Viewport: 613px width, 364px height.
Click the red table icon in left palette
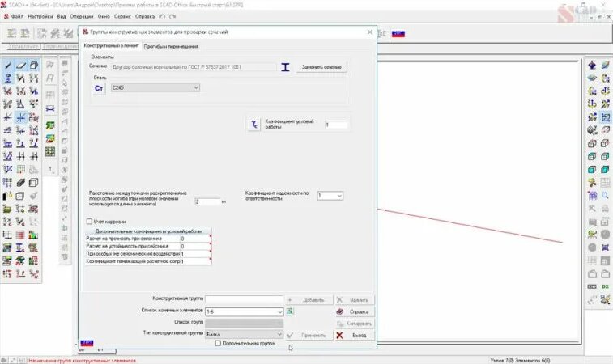coord(20,235)
